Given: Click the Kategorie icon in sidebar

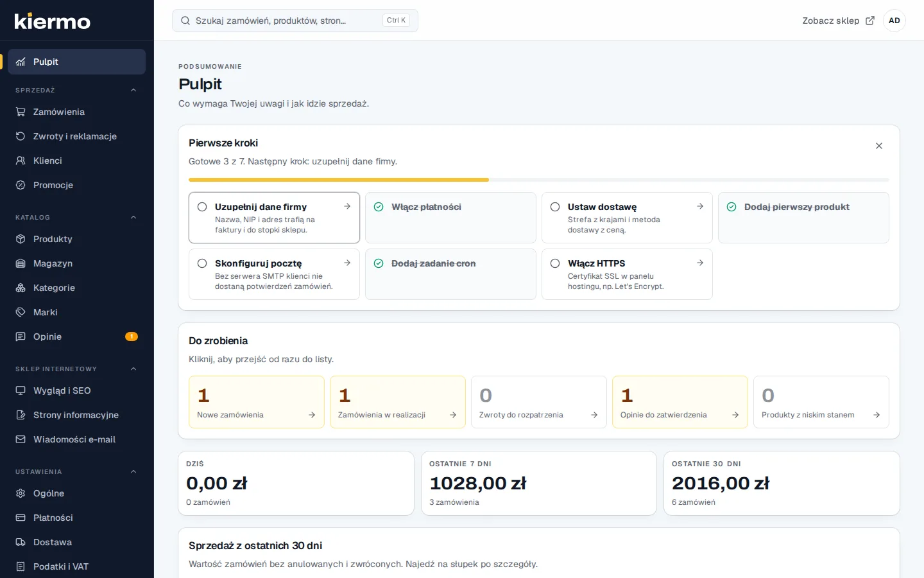Looking at the screenshot, I should point(21,288).
